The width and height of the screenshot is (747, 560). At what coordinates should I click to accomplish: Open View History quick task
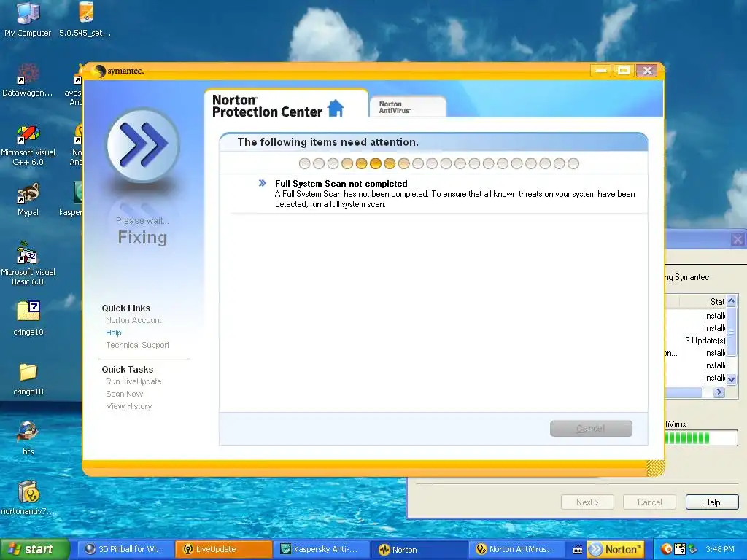point(128,406)
